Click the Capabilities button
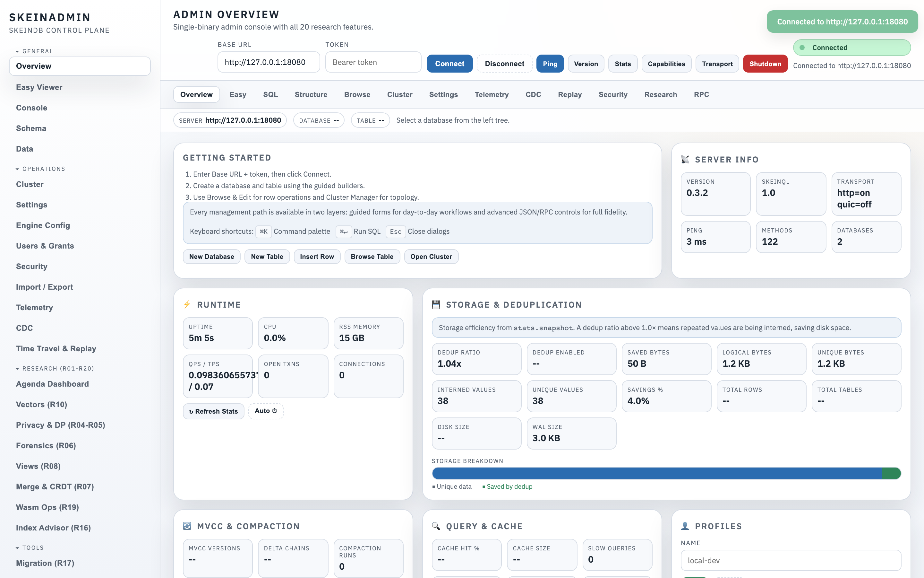This screenshot has width=924, height=578. tap(666, 64)
